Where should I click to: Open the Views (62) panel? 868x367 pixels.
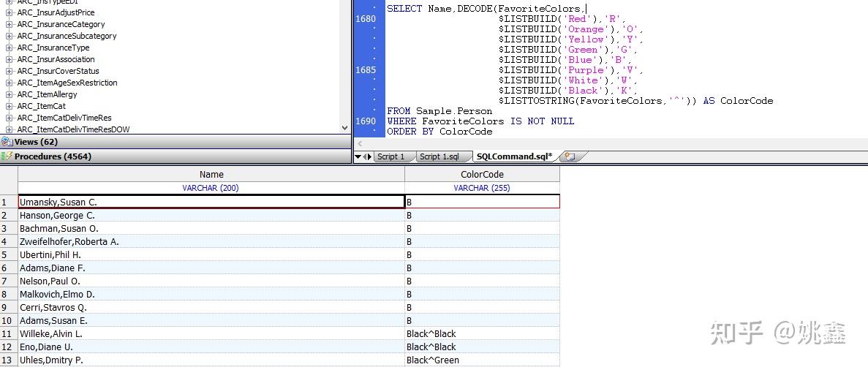click(x=175, y=142)
